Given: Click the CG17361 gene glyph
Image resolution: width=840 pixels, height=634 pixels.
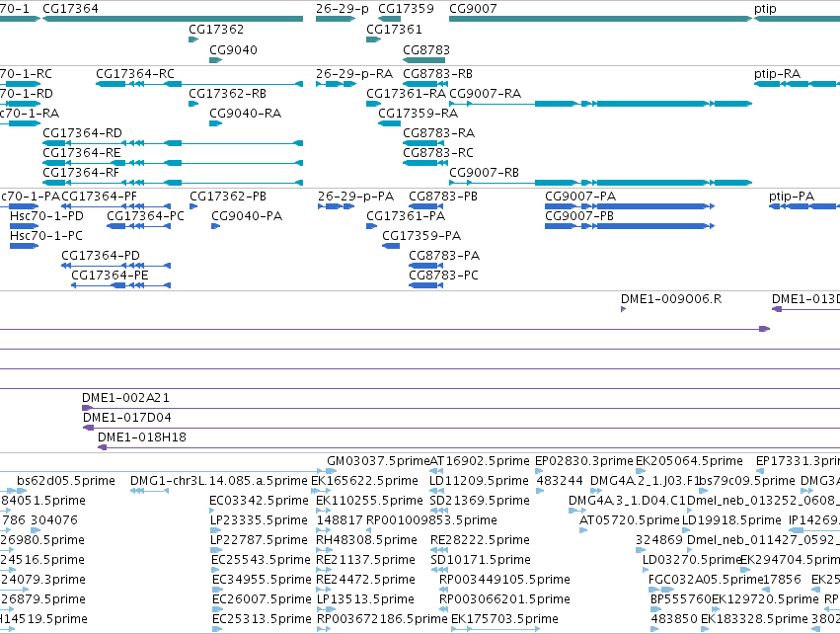Looking at the screenshot, I should 373,40.
